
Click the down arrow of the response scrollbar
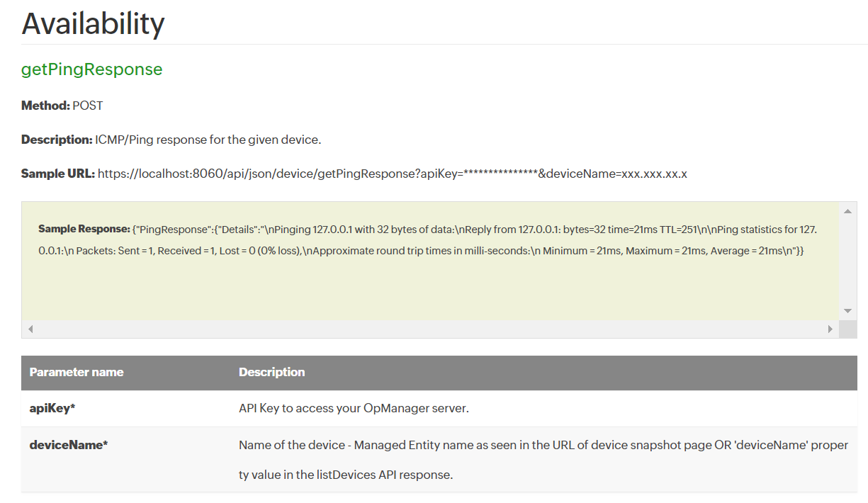847,311
